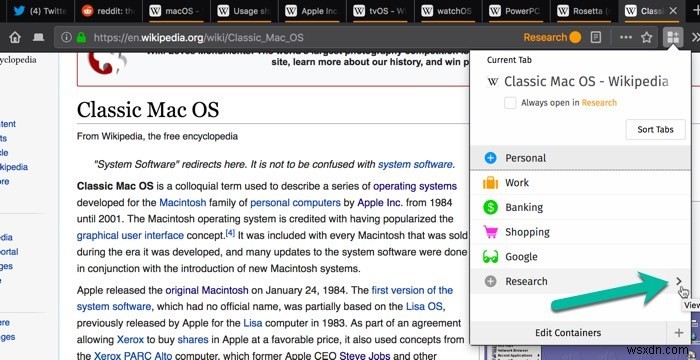700x360 pixels.
Task: Open the Steve Jobs link
Action: tap(365, 356)
